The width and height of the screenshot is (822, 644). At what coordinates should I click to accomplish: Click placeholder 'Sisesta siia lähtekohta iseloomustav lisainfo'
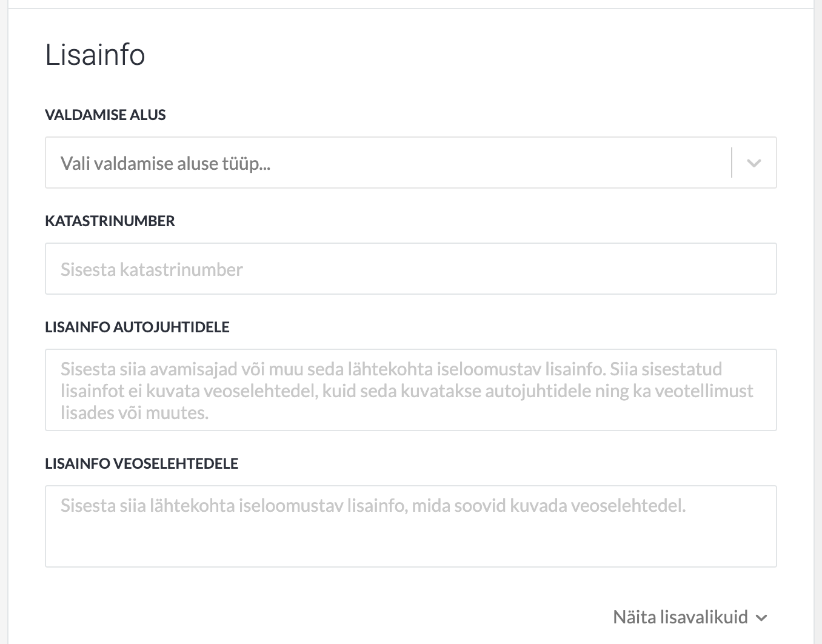(x=373, y=506)
